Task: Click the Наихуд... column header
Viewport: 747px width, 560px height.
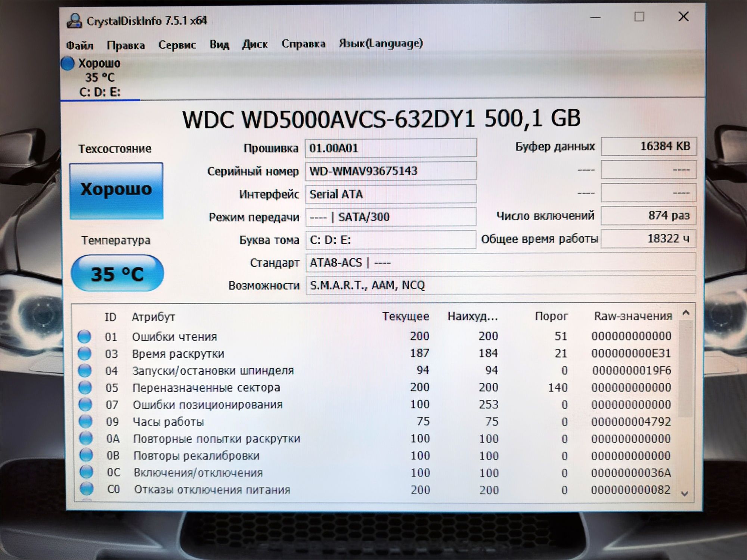Action: coord(472,317)
